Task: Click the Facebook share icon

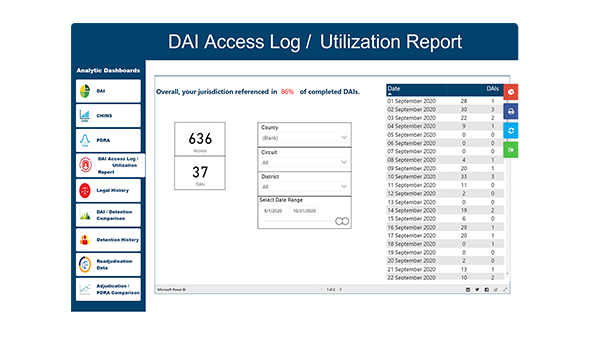Action: pyautogui.click(x=487, y=290)
